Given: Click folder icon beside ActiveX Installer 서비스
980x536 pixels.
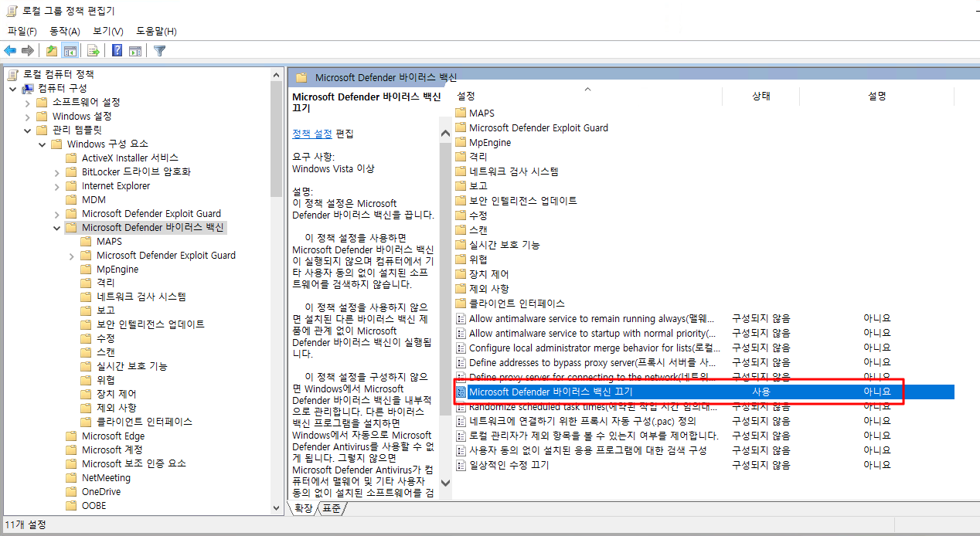Looking at the screenshot, I should click(x=72, y=158).
